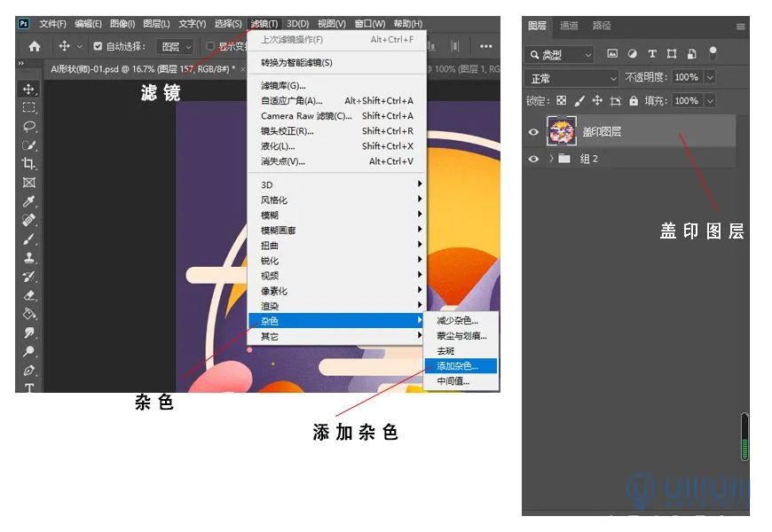Image resolution: width=772 pixels, height=532 pixels.
Task: Open the opacity dropdown arrow
Action: click(x=710, y=77)
